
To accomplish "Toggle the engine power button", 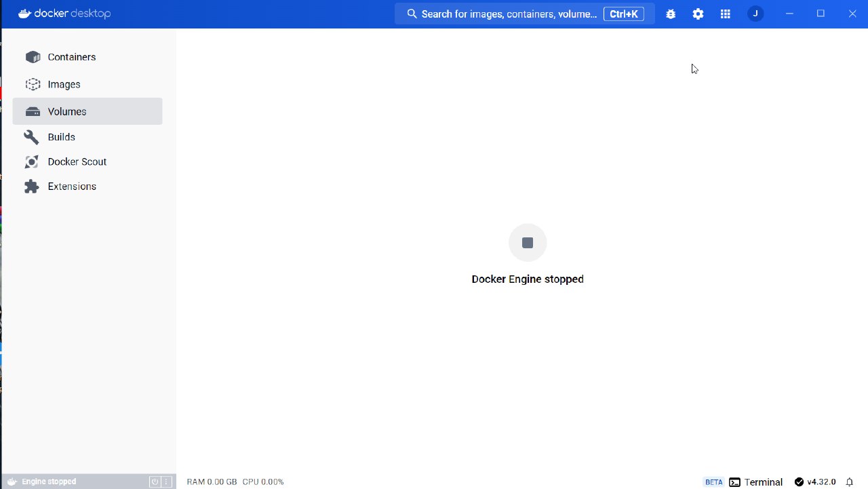I will tap(155, 482).
